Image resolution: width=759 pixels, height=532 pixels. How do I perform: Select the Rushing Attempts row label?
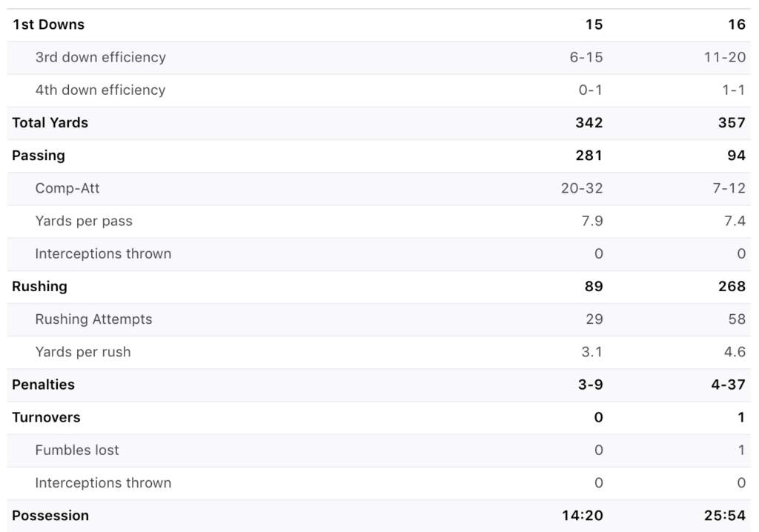pyautogui.click(x=93, y=319)
